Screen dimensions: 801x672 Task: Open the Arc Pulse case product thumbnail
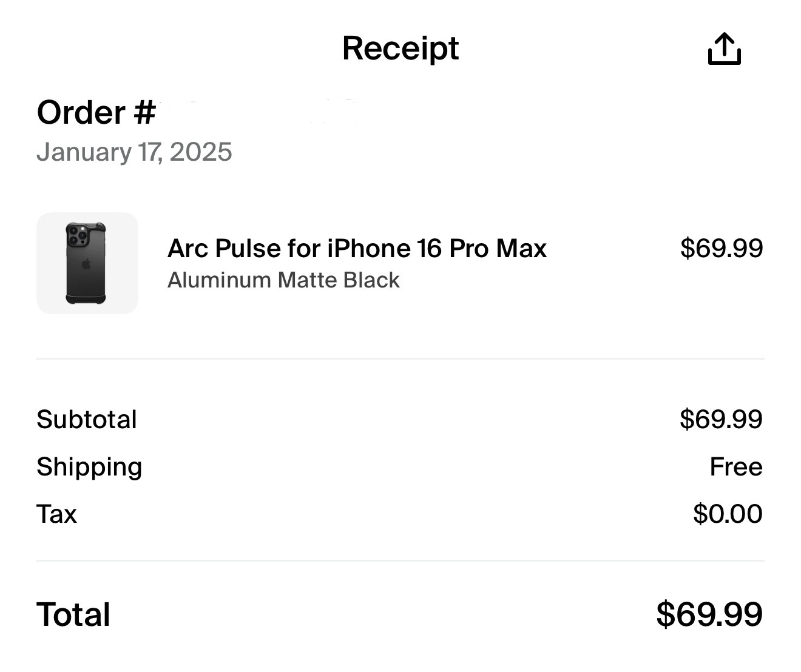click(x=87, y=263)
